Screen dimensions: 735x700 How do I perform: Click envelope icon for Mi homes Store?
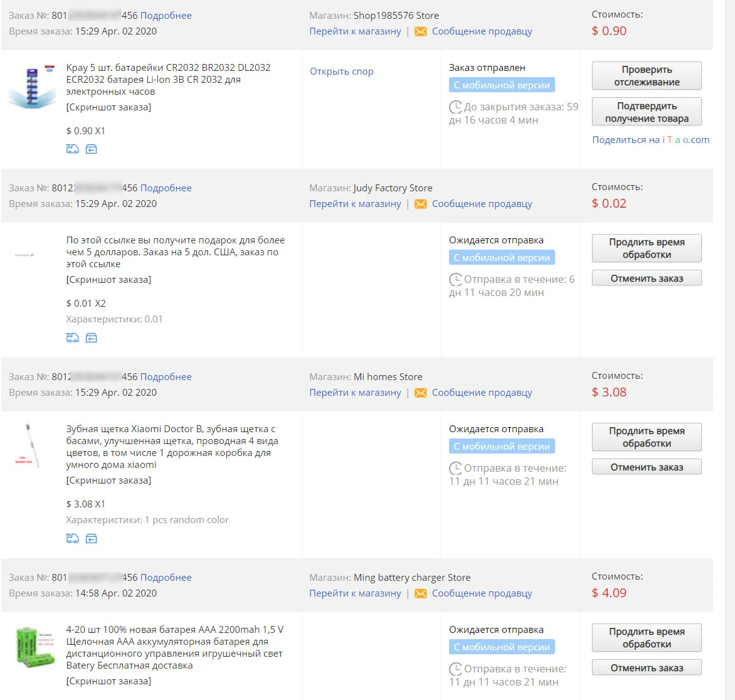point(420,393)
